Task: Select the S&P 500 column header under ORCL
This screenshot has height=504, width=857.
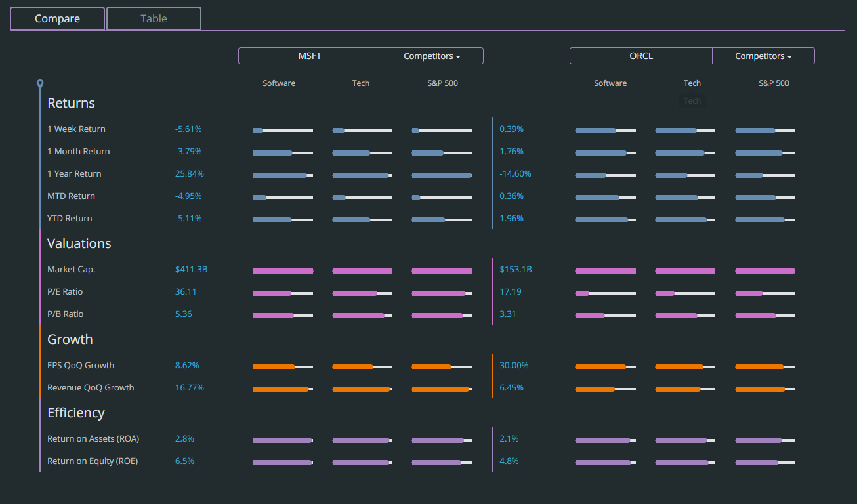Action: (x=774, y=83)
